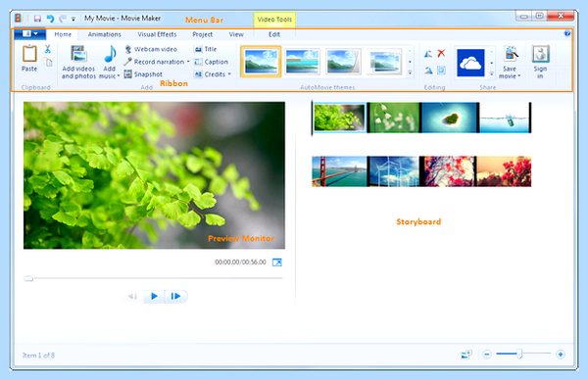The height and width of the screenshot is (380, 588).
Task: Open the Save movie dropdown arrow
Action: click(x=519, y=75)
